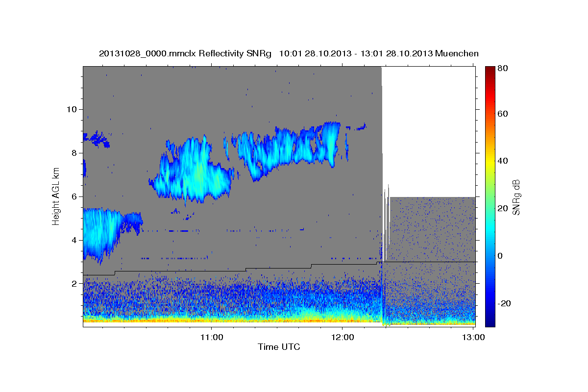
Task: Click the colorbar value 60
Action: (x=503, y=114)
